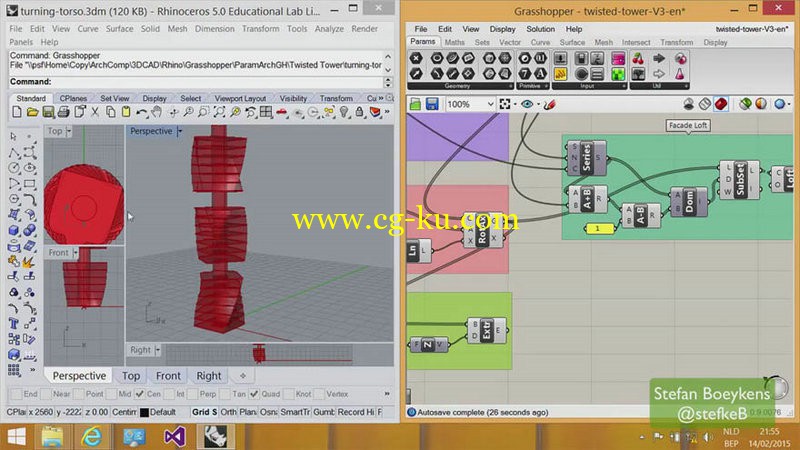800x450 pixels.
Task: Open the Solution menu in Grasshopper
Action: tap(540, 29)
